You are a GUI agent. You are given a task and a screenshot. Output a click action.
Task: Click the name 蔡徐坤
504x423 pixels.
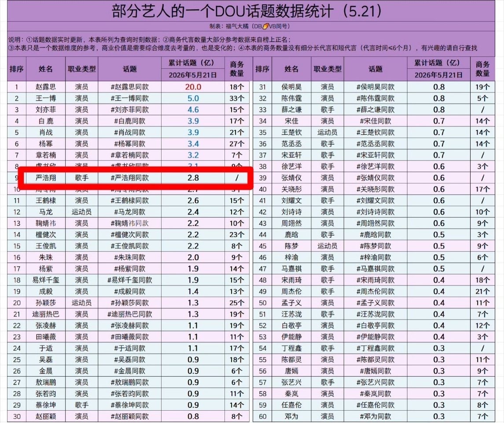pyautogui.click(x=46, y=405)
